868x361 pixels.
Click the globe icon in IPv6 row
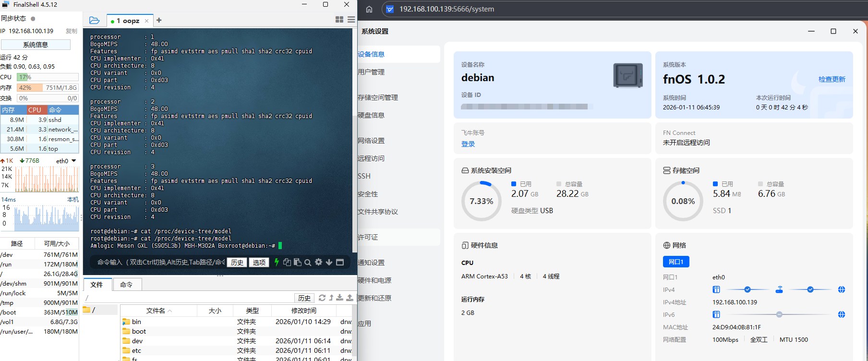pos(842,314)
